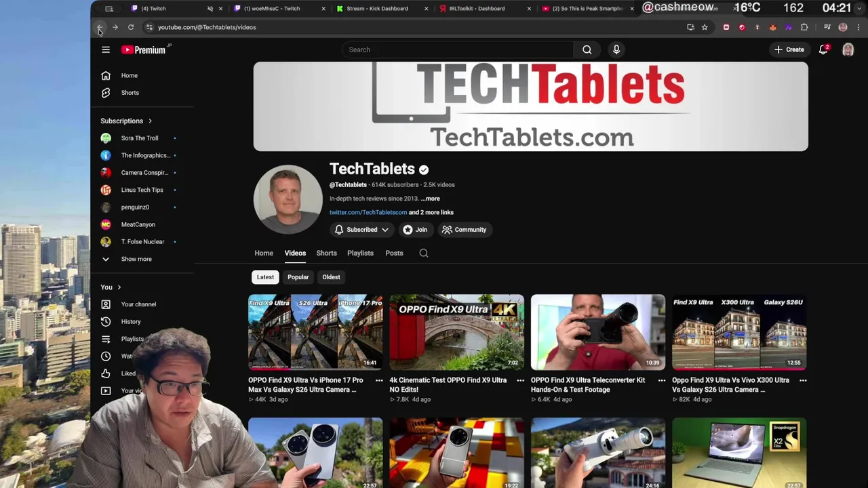Open MeatCanyon subscription channel
Image resolution: width=868 pixels, height=488 pixels.
pos(139,224)
